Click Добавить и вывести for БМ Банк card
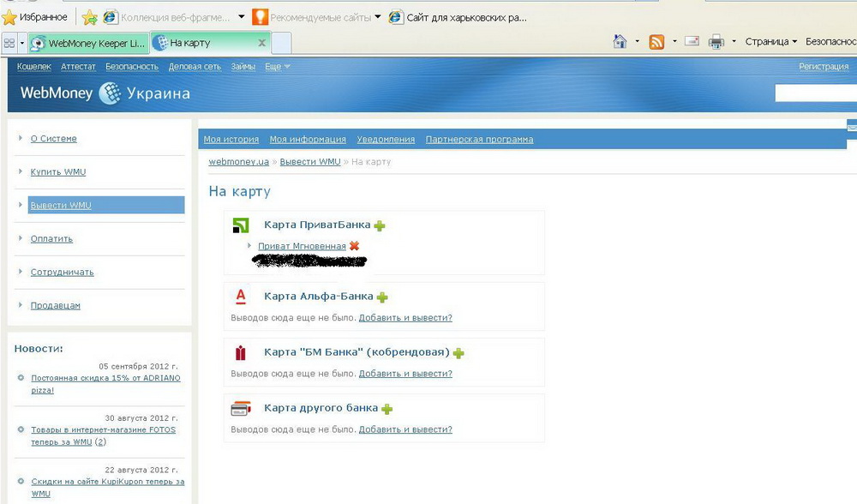857x504 pixels. [x=405, y=374]
